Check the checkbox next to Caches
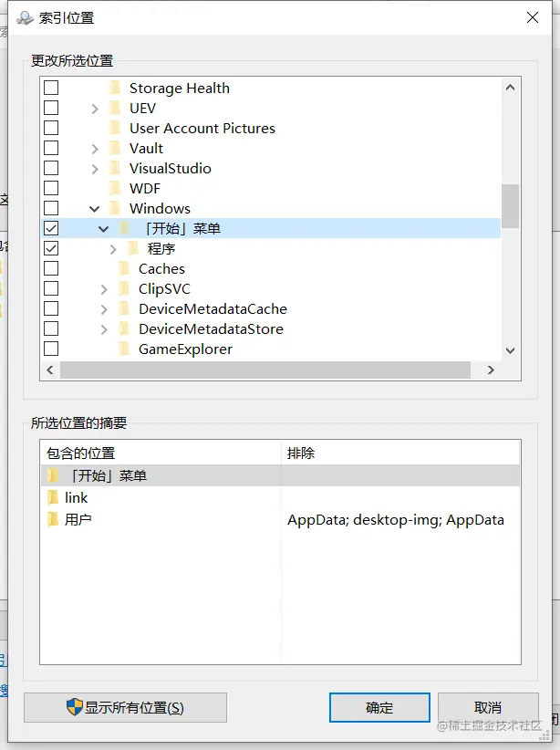 51,268
